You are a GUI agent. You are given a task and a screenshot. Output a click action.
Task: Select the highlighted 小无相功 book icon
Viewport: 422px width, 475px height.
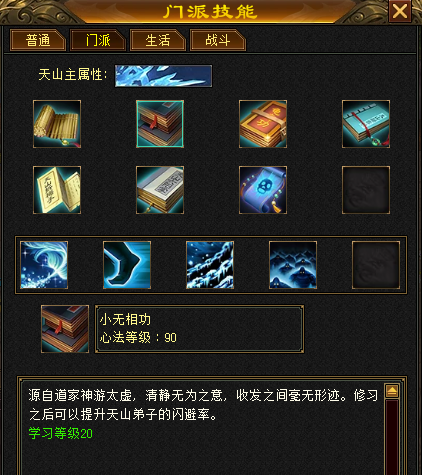tap(160, 124)
